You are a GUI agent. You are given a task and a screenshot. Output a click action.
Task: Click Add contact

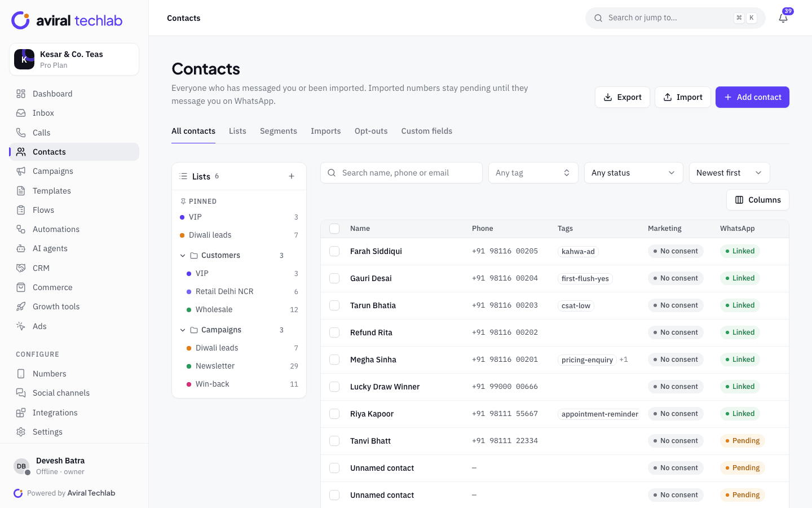coord(752,97)
